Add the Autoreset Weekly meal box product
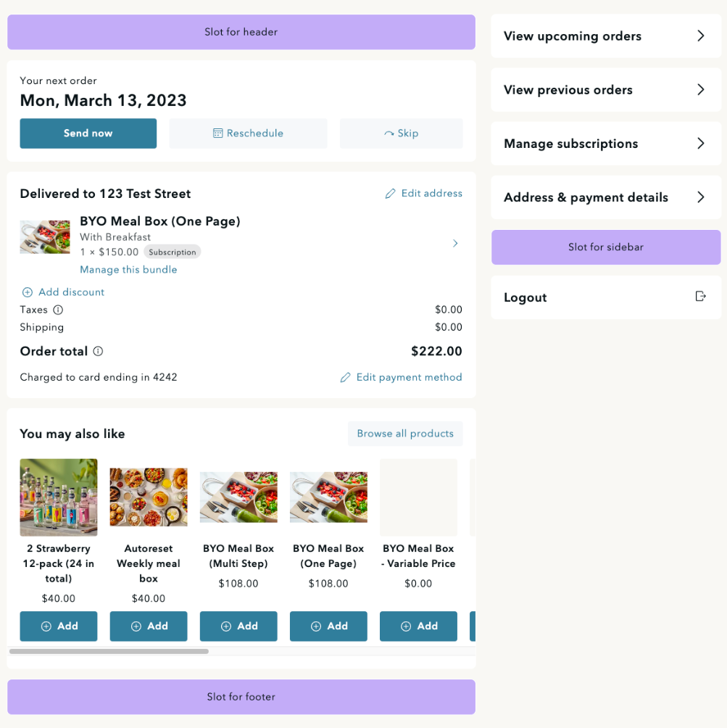727x728 pixels. pos(148,625)
